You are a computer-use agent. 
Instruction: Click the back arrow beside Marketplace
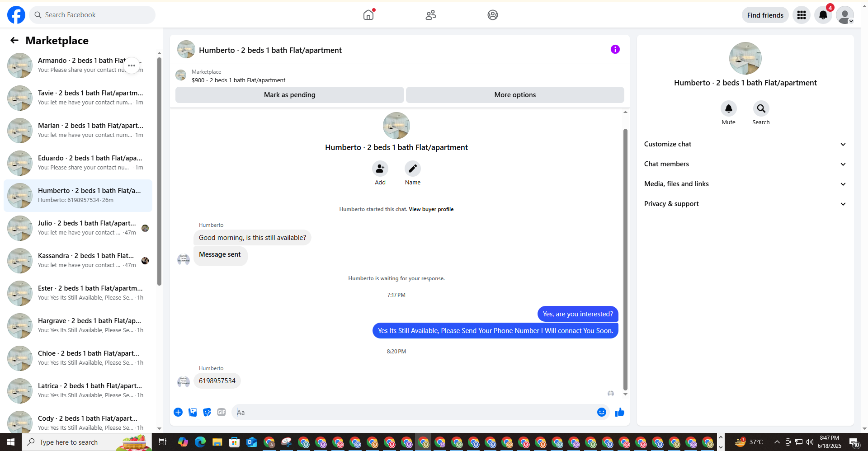click(14, 41)
